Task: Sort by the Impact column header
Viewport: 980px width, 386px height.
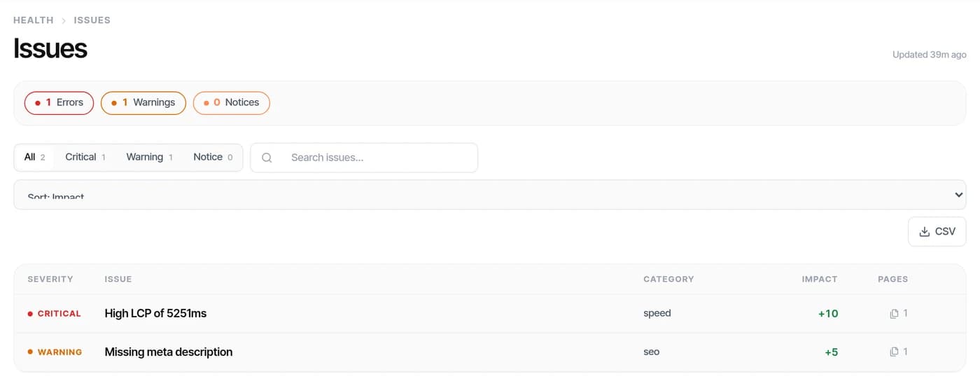Action: tap(820, 279)
